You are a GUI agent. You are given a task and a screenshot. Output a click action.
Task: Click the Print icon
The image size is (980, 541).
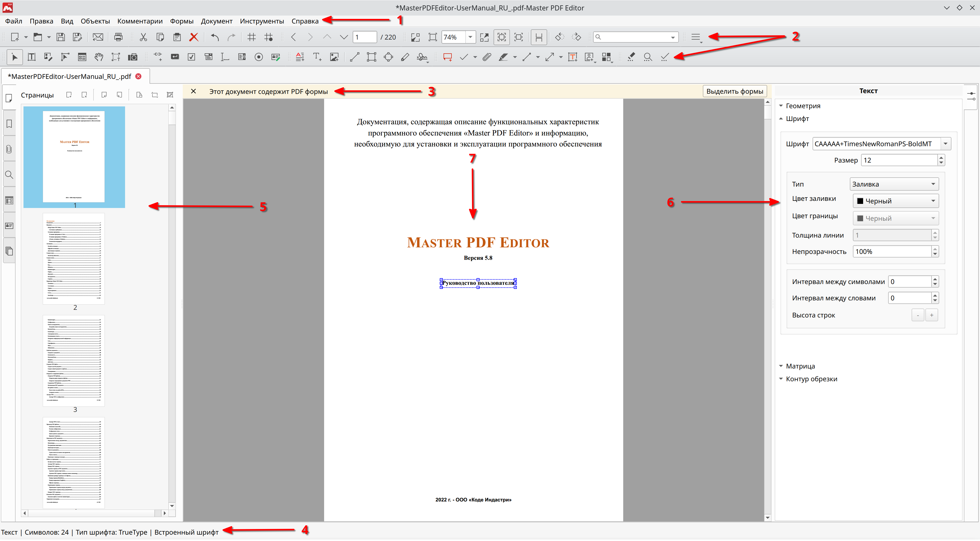[x=118, y=37]
